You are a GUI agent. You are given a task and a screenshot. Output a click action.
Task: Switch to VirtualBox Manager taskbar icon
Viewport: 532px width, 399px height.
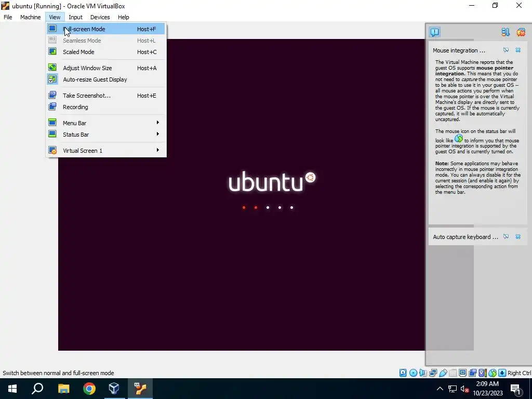[114, 389]
